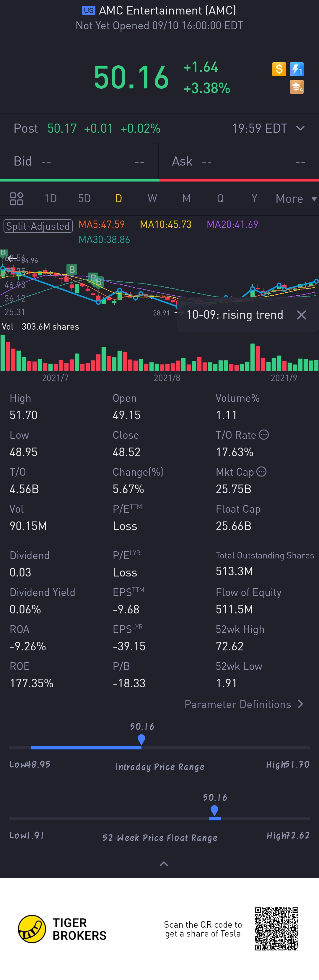Tap the Bid quote panel
The image size is (319, 980).
pyautogui.click(x=79, y=161)
